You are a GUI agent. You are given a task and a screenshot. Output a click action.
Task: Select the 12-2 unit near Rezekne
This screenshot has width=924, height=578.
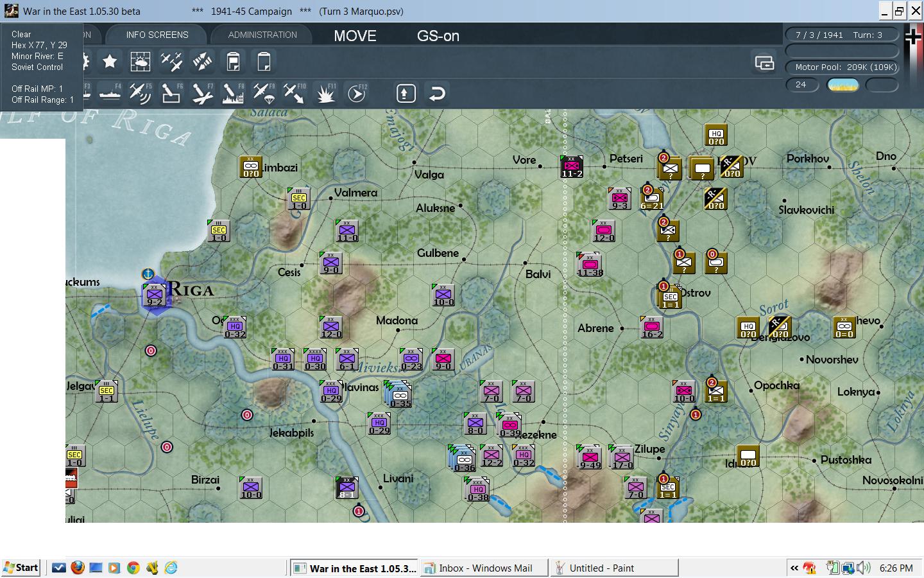click(x=492, y=455)
